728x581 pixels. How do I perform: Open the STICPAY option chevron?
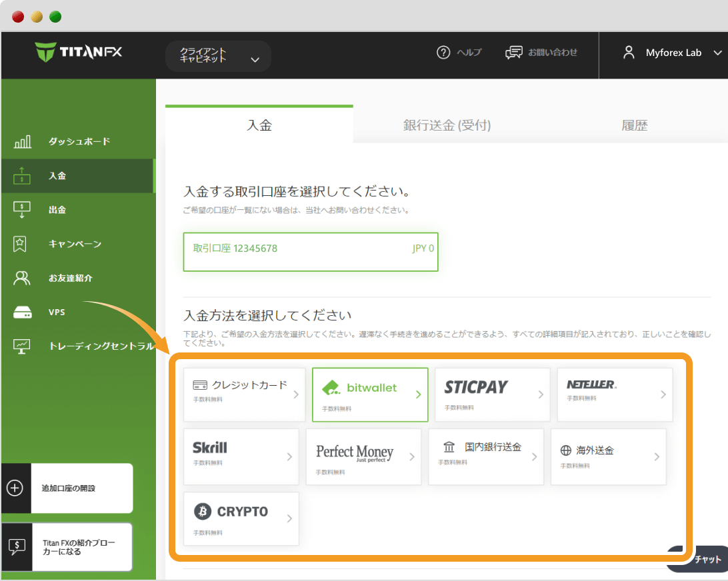coord(541,394)
